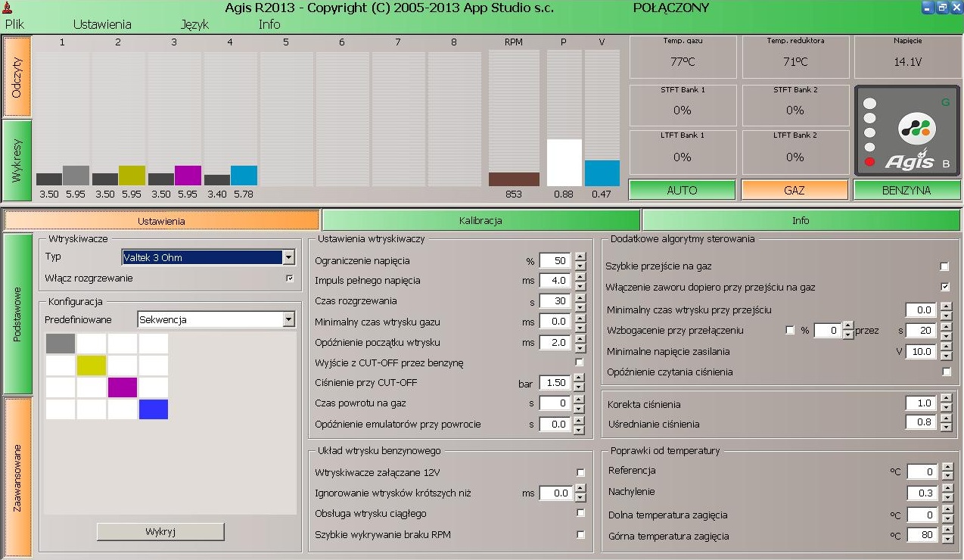Increase Czas powrotu na gaz stepper
The image size is (964, 560).
point(580,400)
